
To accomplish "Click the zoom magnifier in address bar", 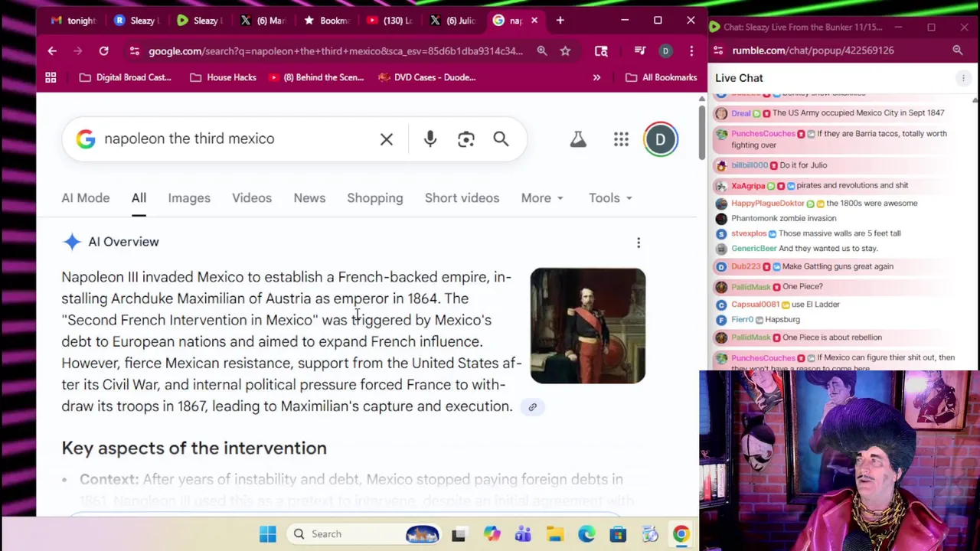I will 542,51.
